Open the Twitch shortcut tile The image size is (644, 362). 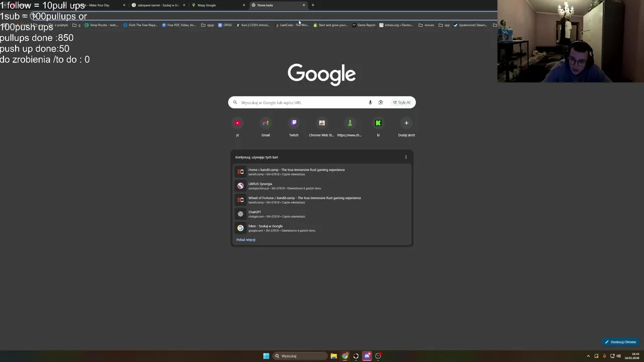tap(294, 127)
